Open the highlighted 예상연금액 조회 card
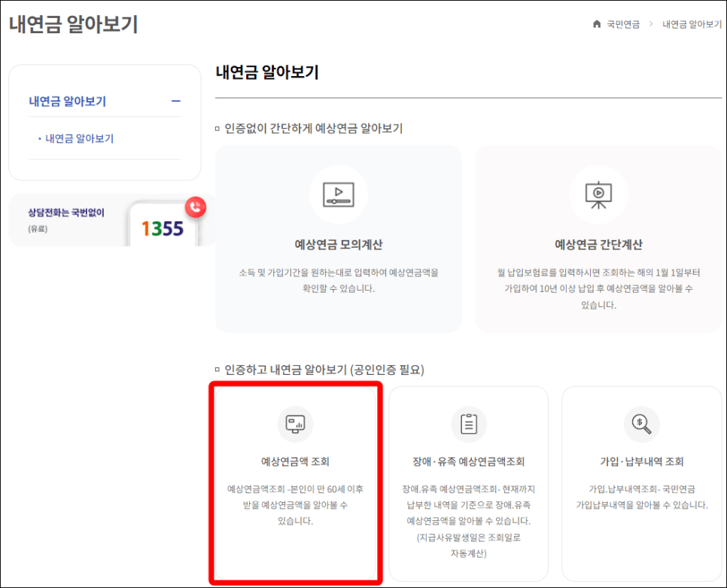This screenshot has width=727, height=588. [x=296, y=478]
